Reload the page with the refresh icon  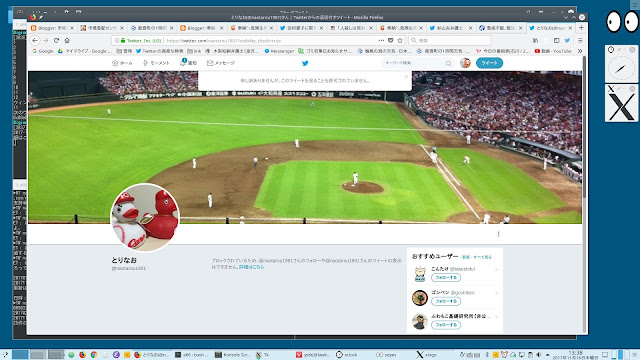pos(56,40)
